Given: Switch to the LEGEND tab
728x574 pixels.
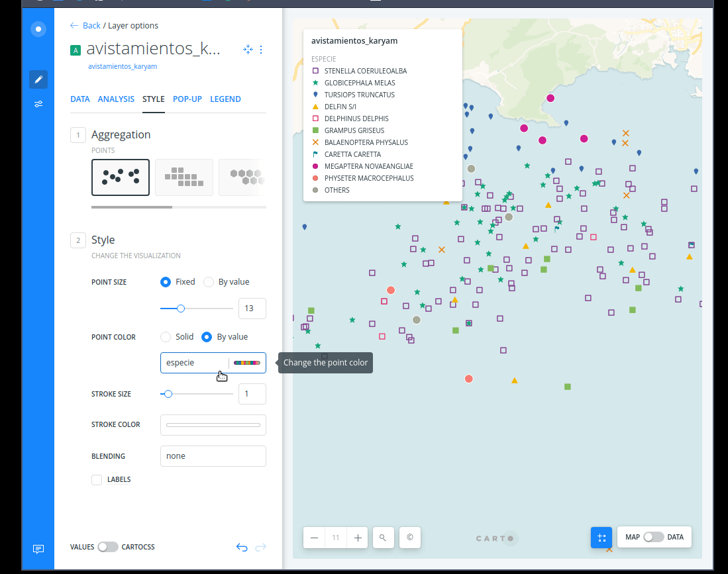Looking at the screenshot, I should [225, 99].
